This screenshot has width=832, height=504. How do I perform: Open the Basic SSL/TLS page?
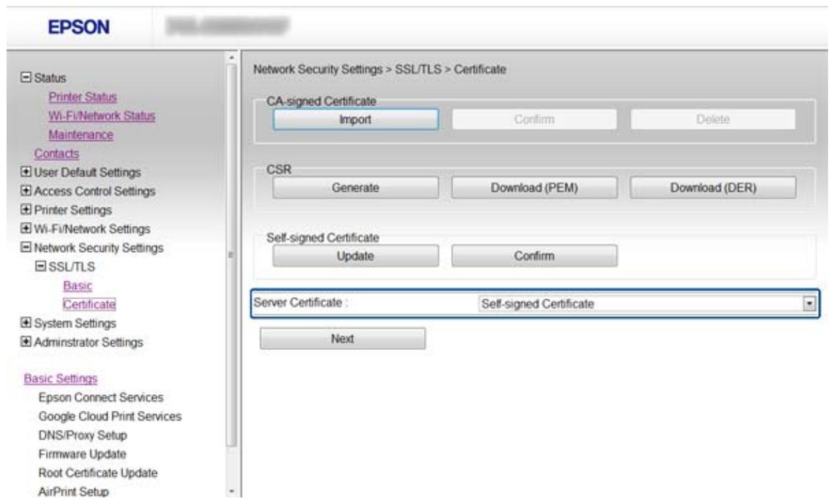pyautogui.click(x=77, y=285)
